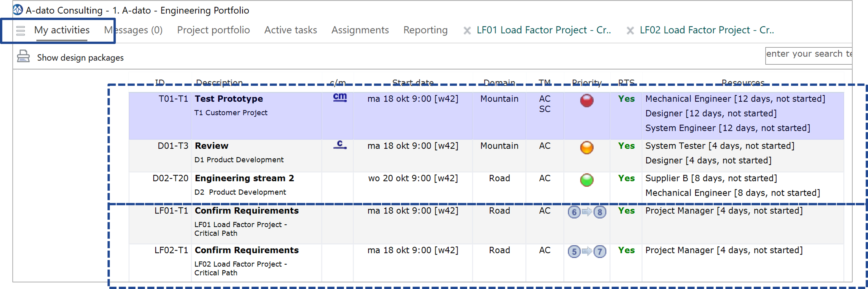Select Confirm Requirements in LF01-T1 row
Screen dimensions: 868x289
pyautogui.click(x=247, y=211)
